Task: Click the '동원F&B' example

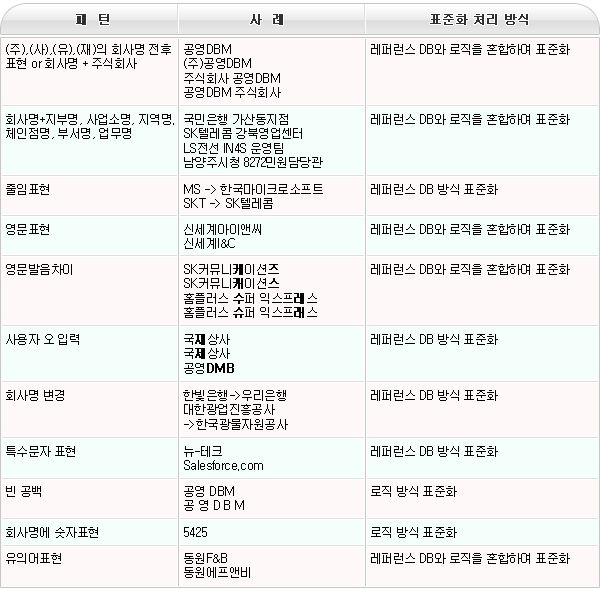Action: click(205, 559)
